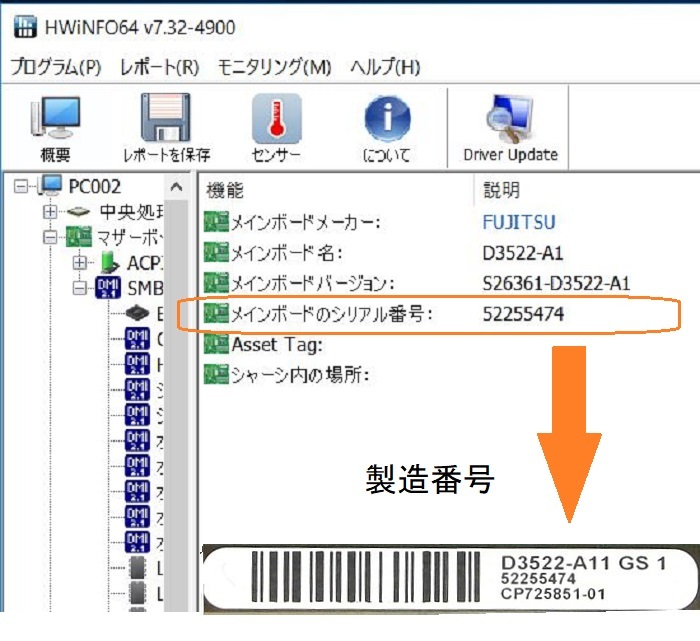Select the serial number value 52255474 in the 説明 column
This screenshot has height=641, width=700.
click(523, 314)
